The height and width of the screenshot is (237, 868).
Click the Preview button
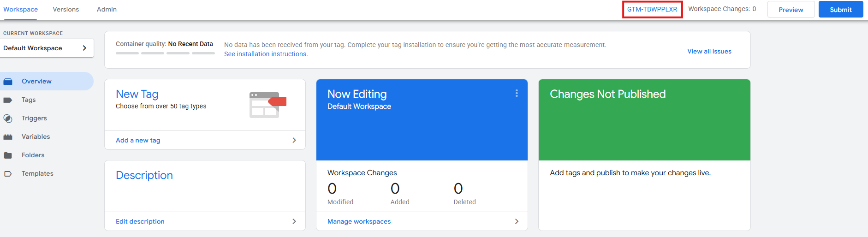(791, 9)
